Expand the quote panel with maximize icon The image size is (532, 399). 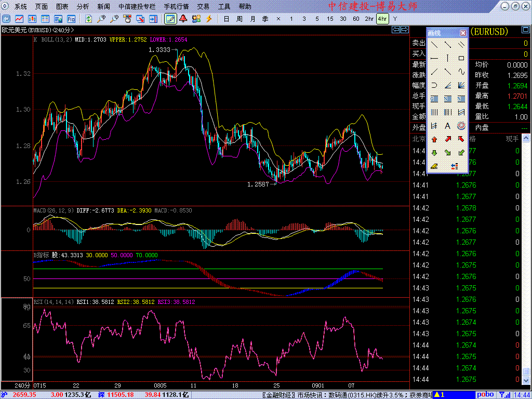pyautogui.click(x=526, y=30)
